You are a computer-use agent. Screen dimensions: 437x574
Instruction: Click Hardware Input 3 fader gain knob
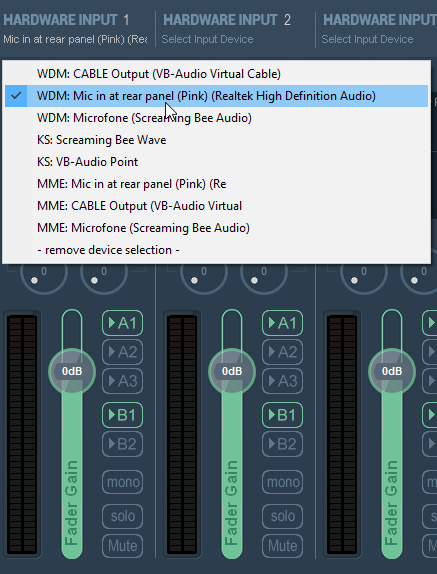pos(392,371)
